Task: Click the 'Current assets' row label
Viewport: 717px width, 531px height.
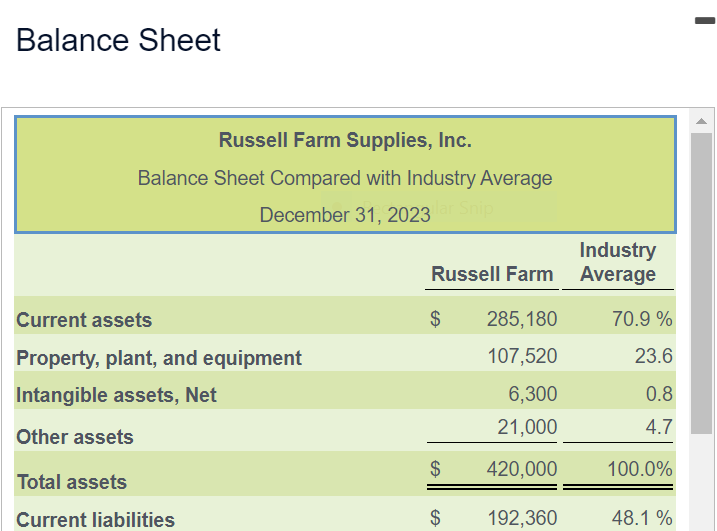Action: point(84,320)
